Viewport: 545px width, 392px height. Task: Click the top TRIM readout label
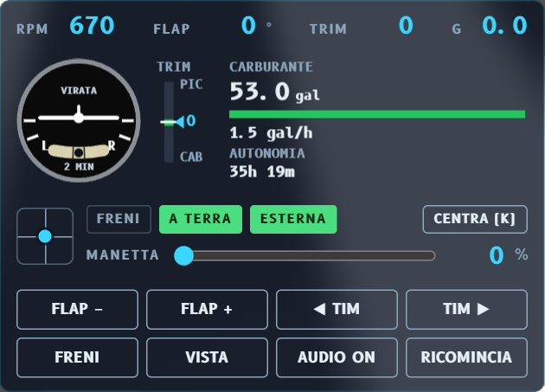point(328,29)
